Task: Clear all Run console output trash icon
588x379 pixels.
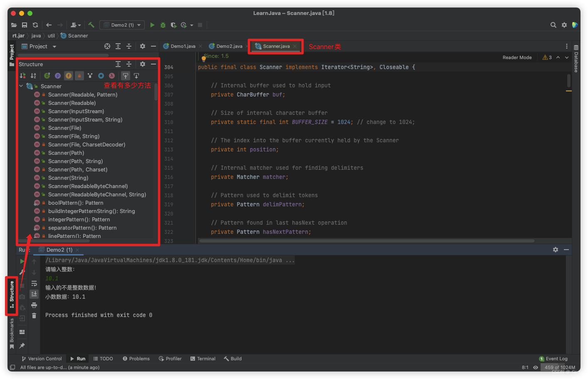Action: pyautogui.click(x=34, y=316)
